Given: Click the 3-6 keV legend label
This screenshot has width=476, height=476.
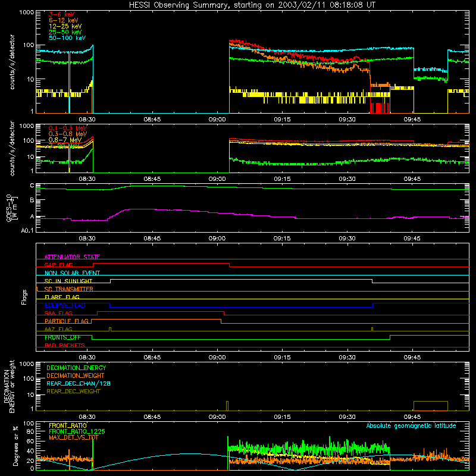Looking at the screenshot, I should click(62, 14).
